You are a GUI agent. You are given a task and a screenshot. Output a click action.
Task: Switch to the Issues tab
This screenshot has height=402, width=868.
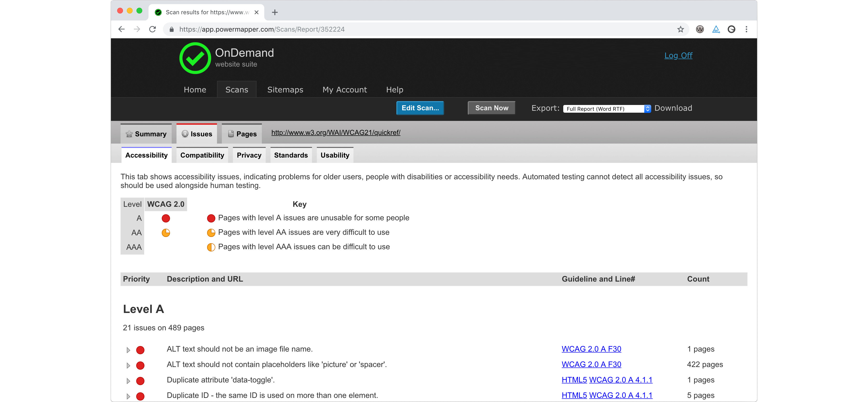(x=197, y=133)
